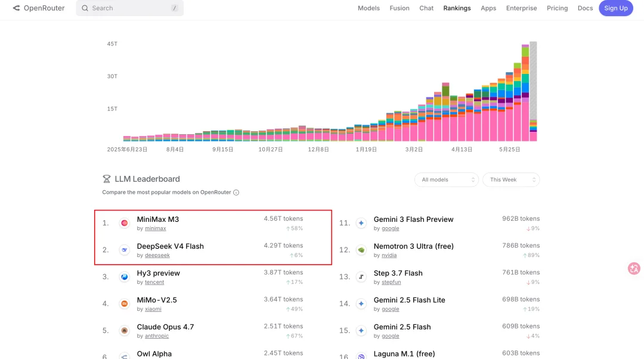Go to the Models nav item

(x=369, y=8)
